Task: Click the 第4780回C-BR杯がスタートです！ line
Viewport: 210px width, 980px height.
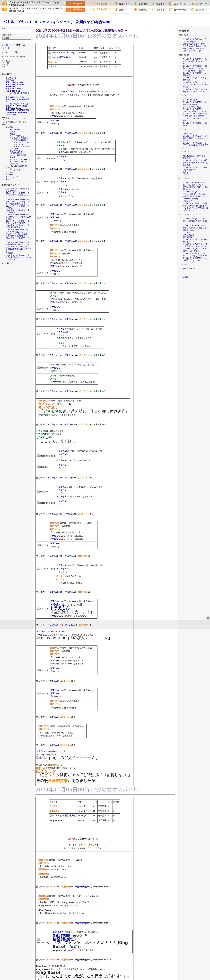Action: tap(84, 839)
